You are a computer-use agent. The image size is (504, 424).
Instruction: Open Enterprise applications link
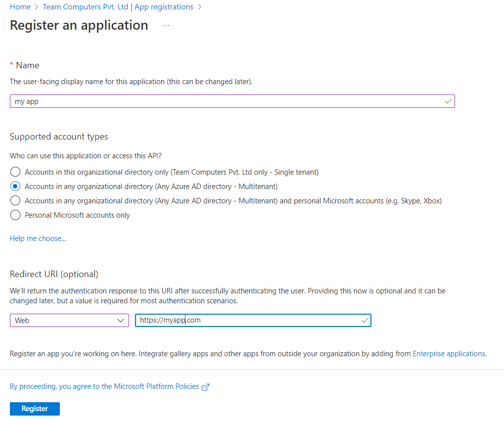(x=449, y=354)
